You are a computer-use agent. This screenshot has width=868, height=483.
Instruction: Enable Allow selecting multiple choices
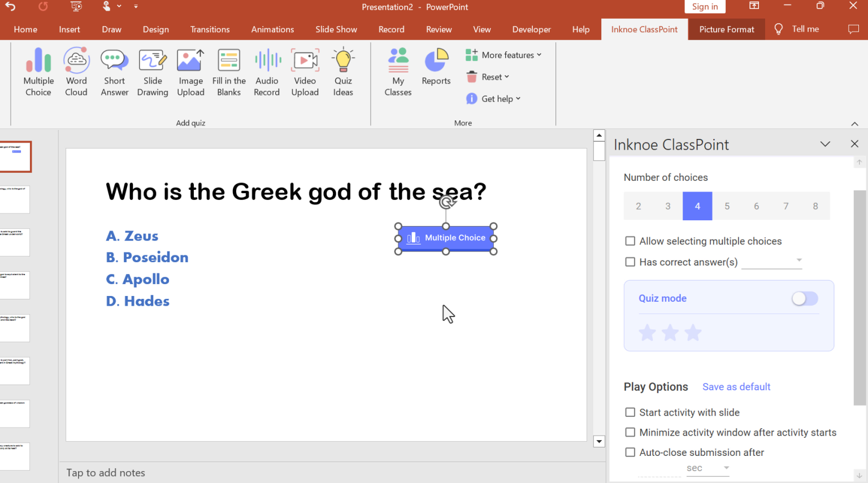630,241
